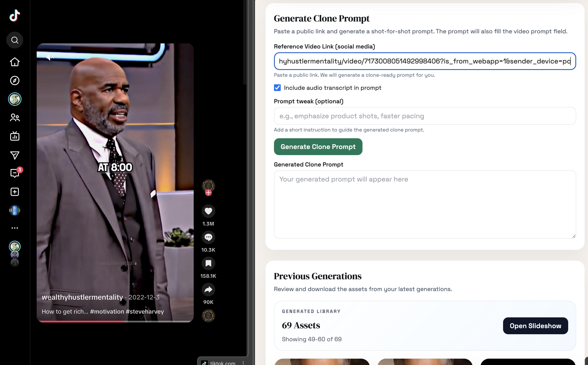
Task: Open TikTok search
Action: (x=15, y=40)
